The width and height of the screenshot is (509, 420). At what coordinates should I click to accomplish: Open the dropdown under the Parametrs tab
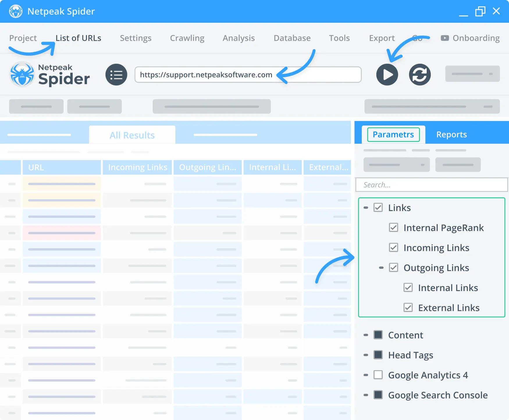[x=396, y=165]
